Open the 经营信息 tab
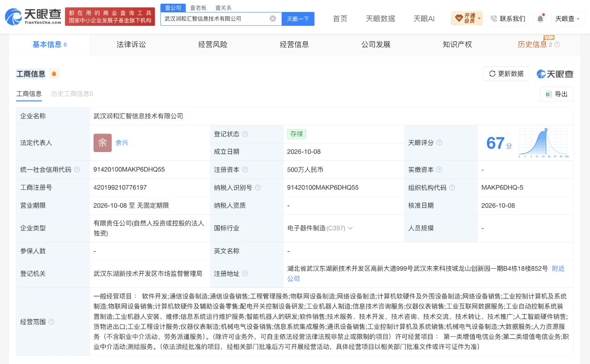 pos(294,45)
